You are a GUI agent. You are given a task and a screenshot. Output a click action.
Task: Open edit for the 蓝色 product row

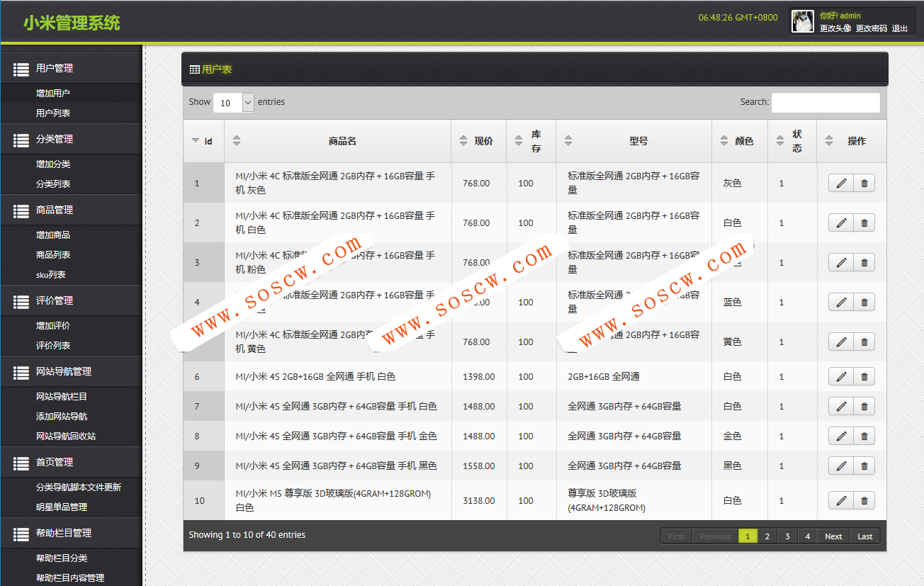coord(841,303)
